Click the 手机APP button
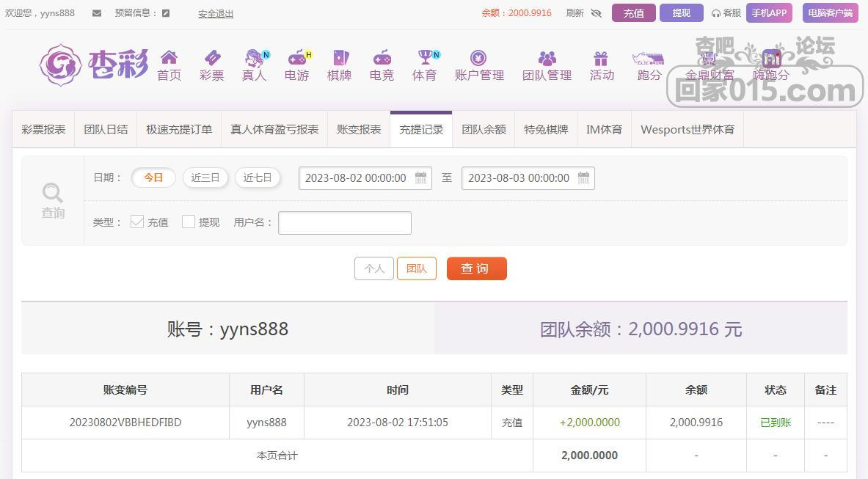 tap(769, 12)
